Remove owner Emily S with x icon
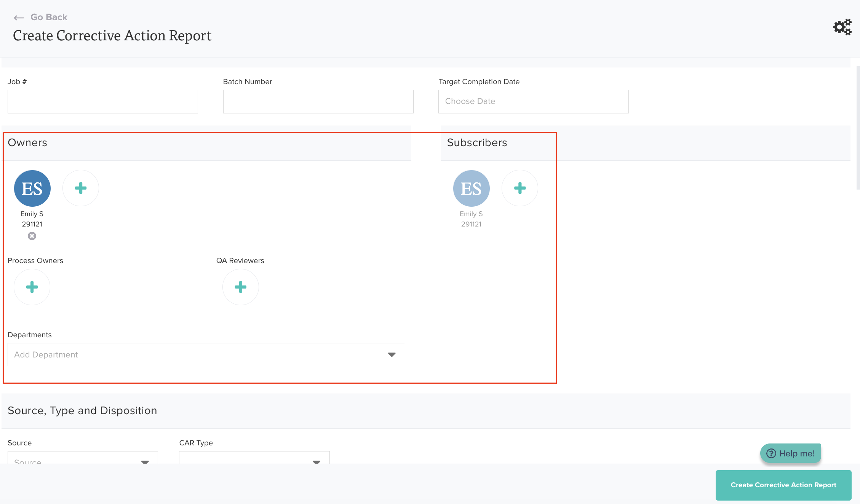This screenshot has width=860, height=504. 32,236
